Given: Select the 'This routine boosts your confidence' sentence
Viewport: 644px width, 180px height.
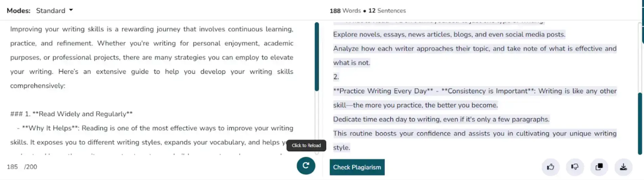Looking at the screenshot, I should pyautogui.click(x=474, y=134).
